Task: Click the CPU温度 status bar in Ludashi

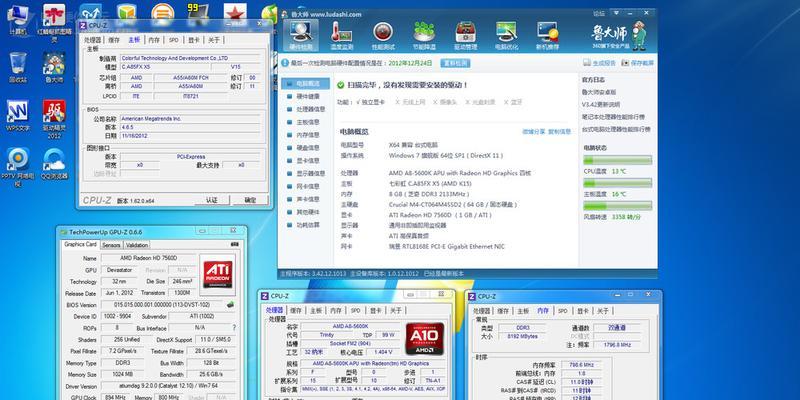Action: pyautogui.click(x=618, y=160)
